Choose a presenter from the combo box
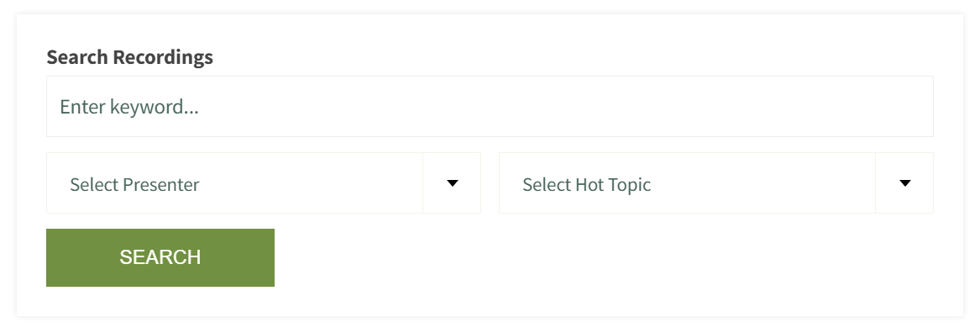This screenshot has height=333, width=980. click(264, 182)
